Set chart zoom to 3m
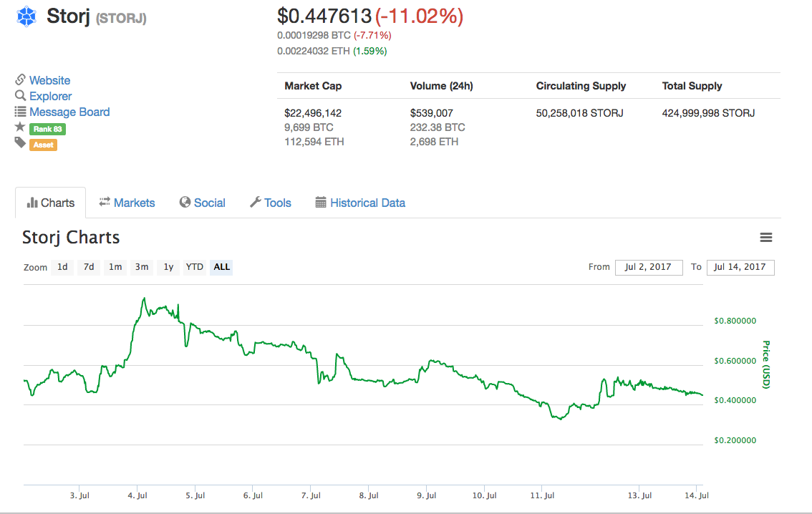This screenshot has height=514, width=812. tap(141, 267)
